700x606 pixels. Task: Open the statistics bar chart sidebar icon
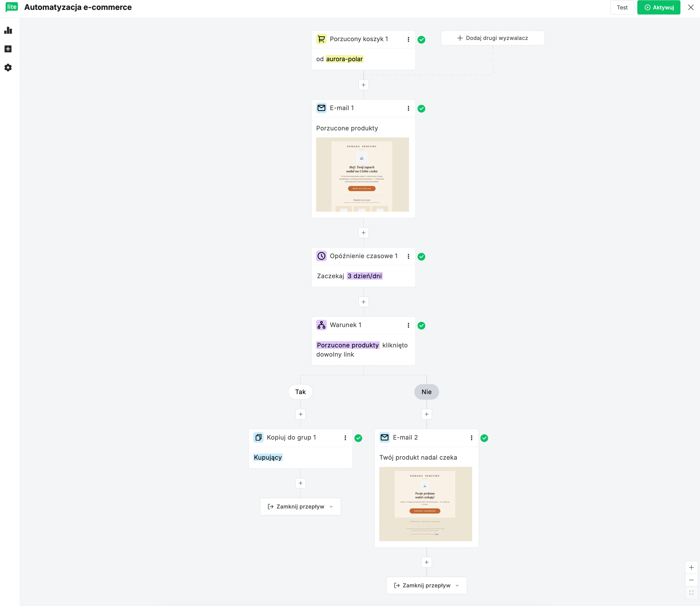coord(8,30)
